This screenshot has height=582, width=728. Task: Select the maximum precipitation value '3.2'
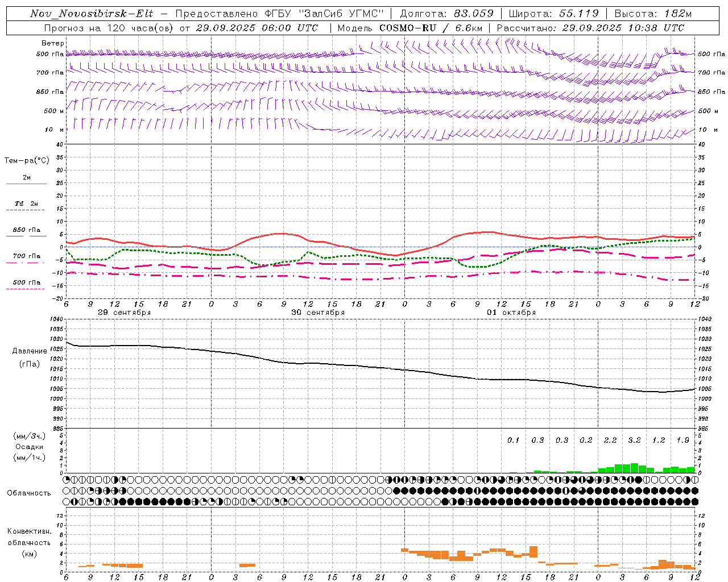[x=634, y=440]
